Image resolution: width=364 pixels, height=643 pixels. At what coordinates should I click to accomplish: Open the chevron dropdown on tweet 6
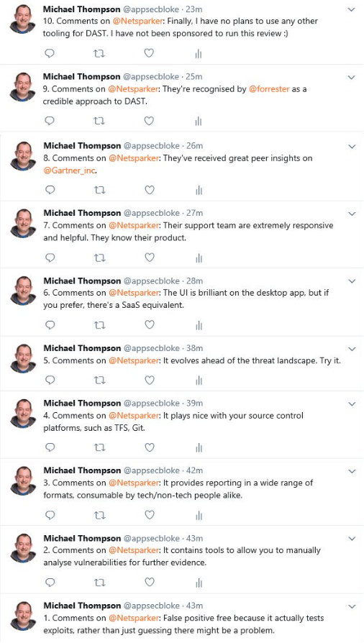(x=352, y=281)
